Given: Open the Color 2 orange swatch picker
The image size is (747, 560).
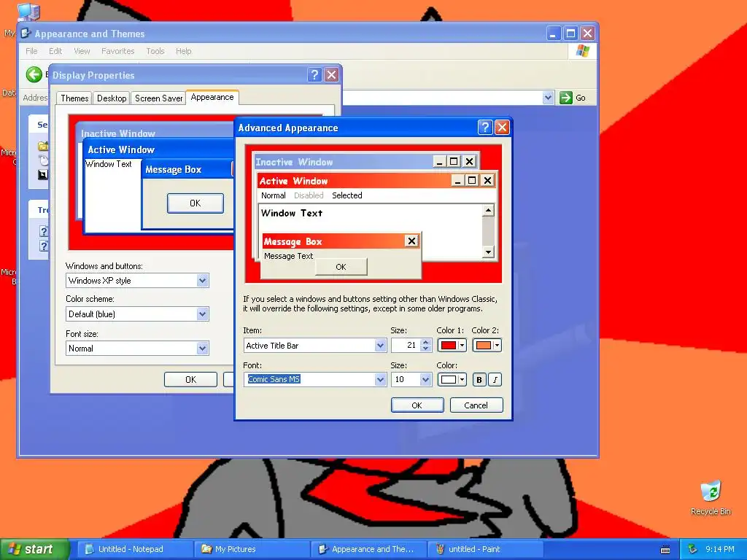Looking at the screenshot, I should (487, 345).
